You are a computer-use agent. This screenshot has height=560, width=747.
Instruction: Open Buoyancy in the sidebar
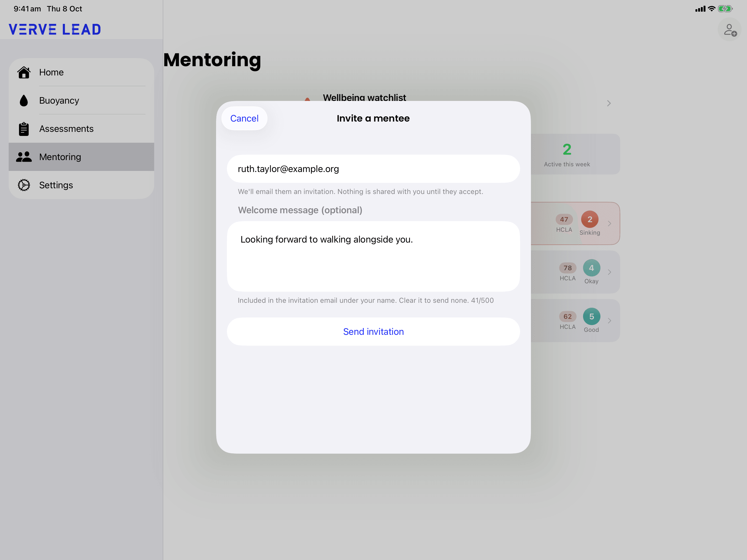click(81, 101)
